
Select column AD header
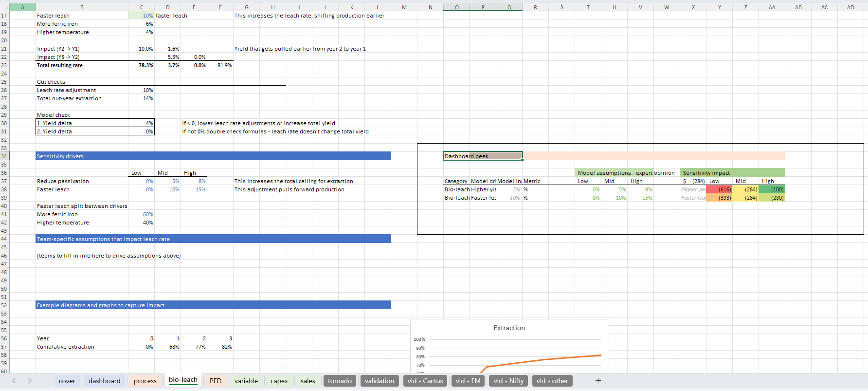tap(850, 7)
